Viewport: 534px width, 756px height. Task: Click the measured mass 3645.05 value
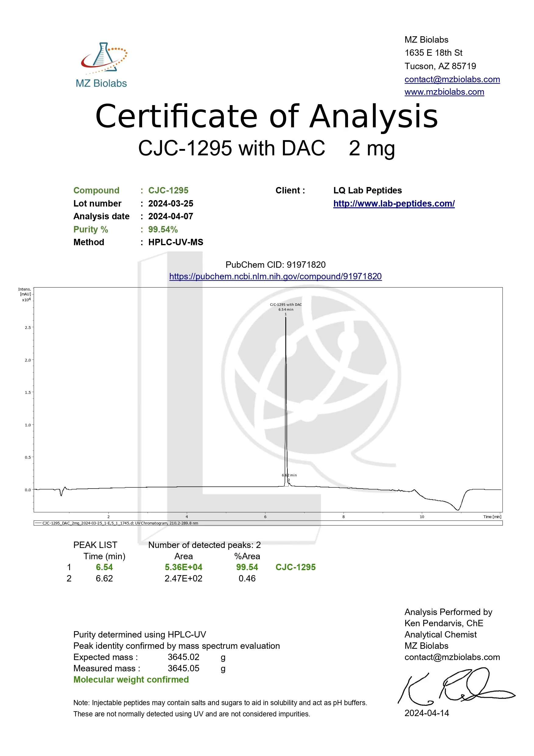(183, 668)
